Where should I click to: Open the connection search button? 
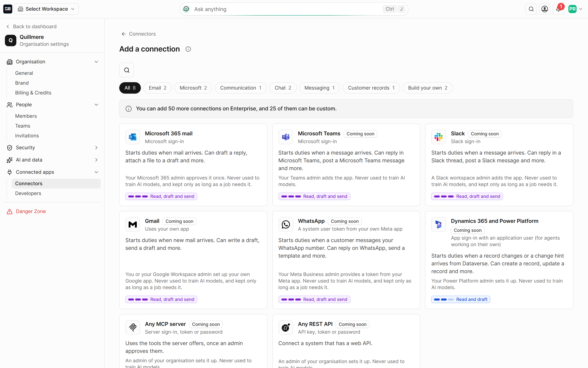(127, 70)
